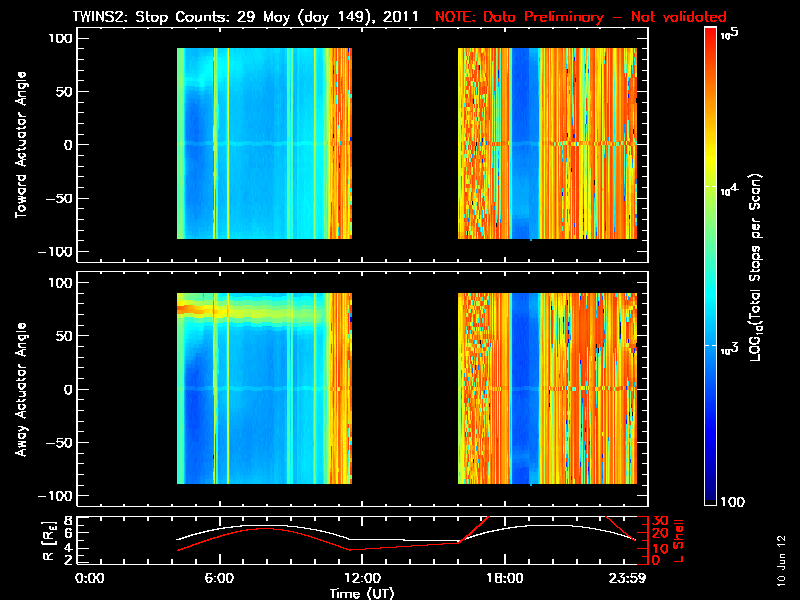
Task: Click the red 'NOTE: Data Preliminary – Not validated' text
Action: tap(581, 17)
